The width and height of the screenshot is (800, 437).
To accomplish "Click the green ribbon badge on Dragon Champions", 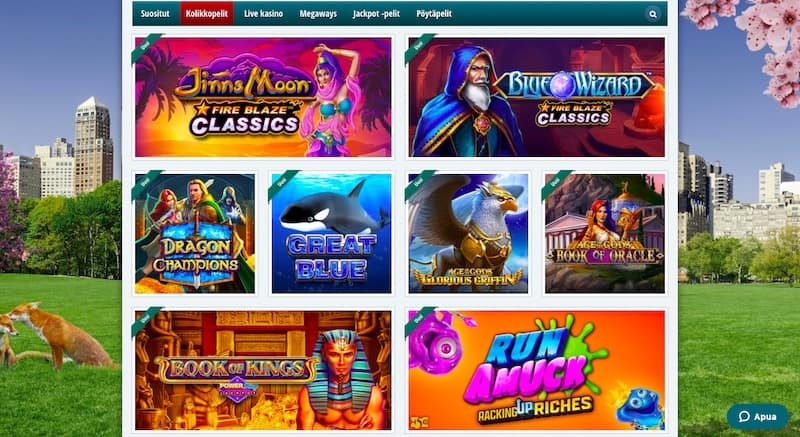I will tap(147, 186).
